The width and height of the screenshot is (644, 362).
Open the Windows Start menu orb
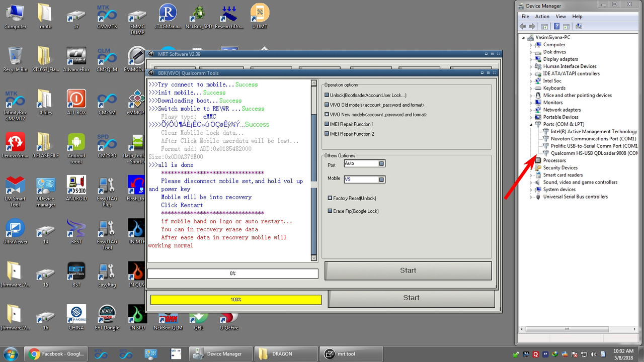click(11, 354)
